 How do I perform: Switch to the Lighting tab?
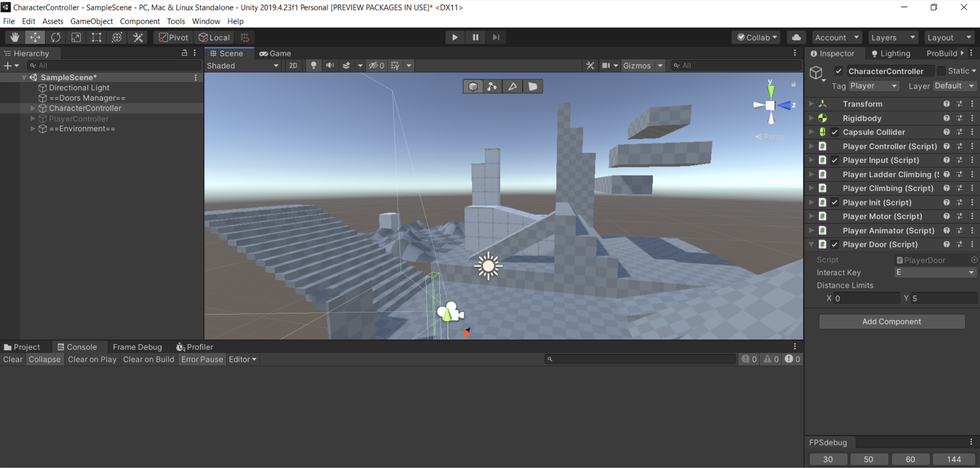[x=891, y=54]
